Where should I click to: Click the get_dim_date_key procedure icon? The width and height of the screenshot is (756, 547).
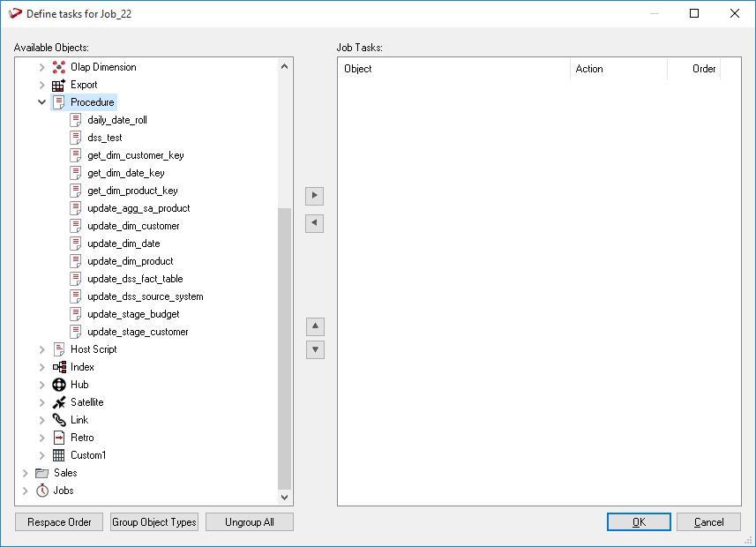click(x=76, y=173)
